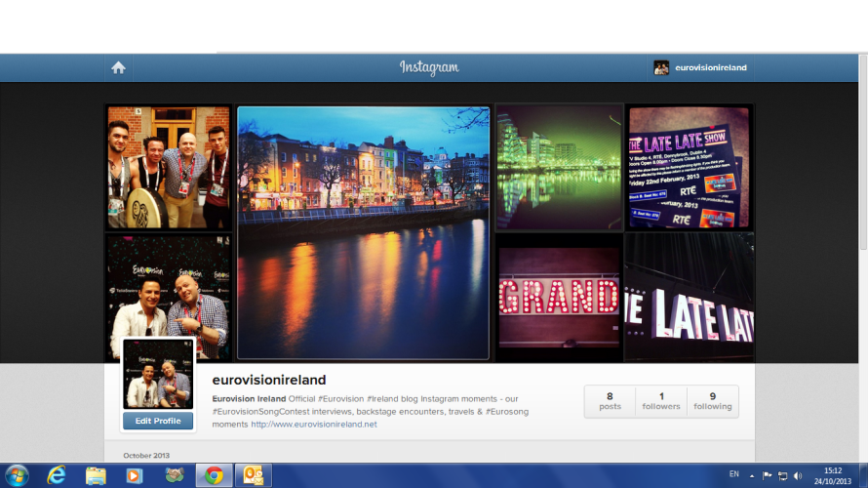The height and width of the screenshot is (488, 868).
Task: Open the handshake app icon on taskbar
Action: pos(175,475)
